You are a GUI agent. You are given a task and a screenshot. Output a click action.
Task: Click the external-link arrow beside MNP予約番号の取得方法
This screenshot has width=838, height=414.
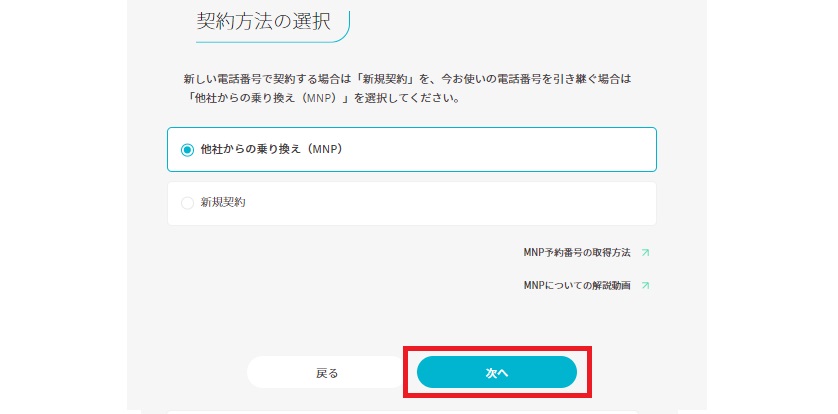[x=645, y=253]
